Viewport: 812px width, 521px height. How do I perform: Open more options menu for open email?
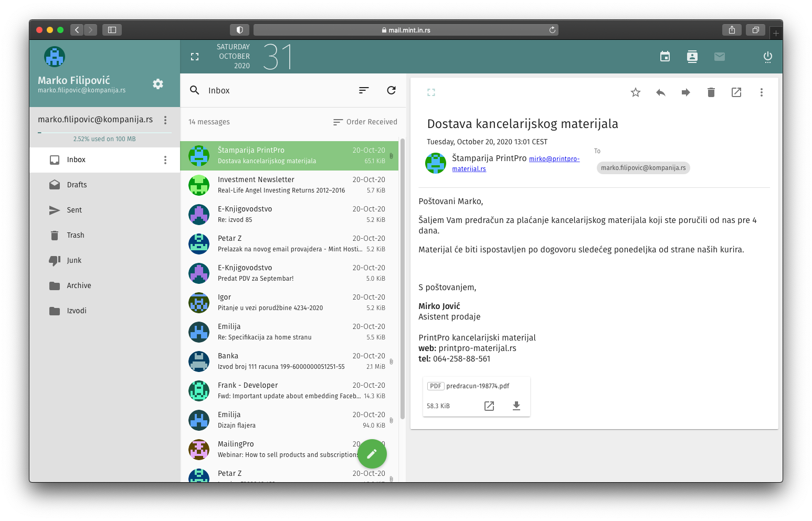coord(761,93)
